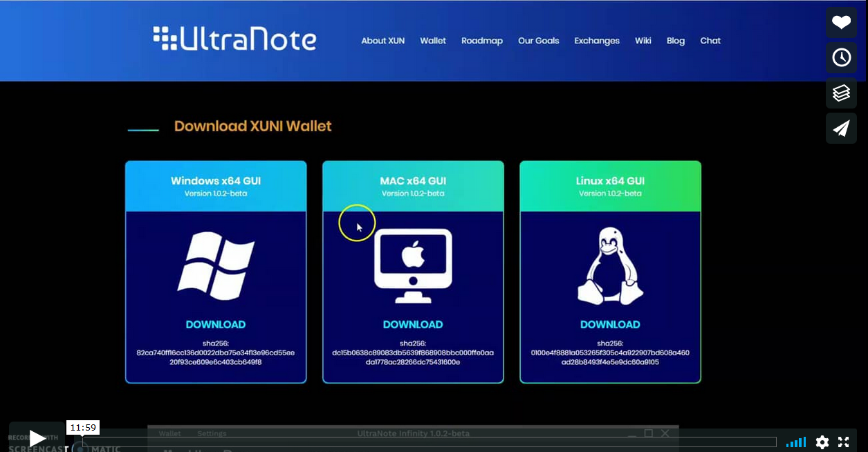Adjust the video volume bars
Screen dimensions: 868x452
(796, 442)
